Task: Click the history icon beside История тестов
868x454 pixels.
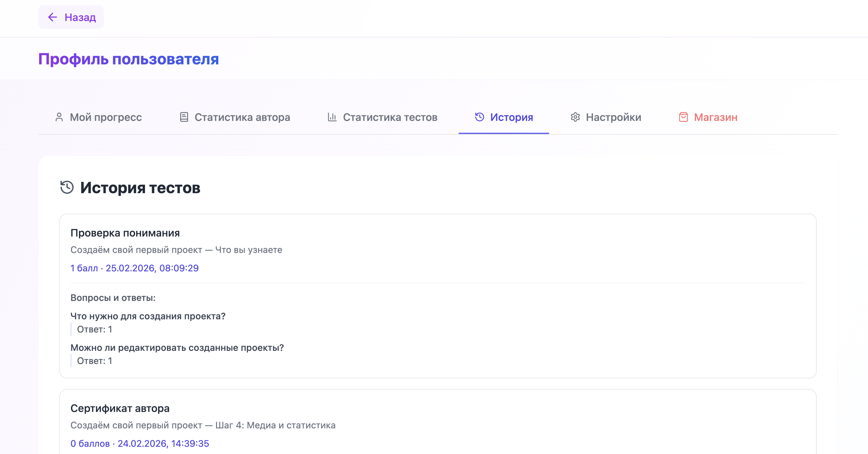Action: click(x=67, y=188)
